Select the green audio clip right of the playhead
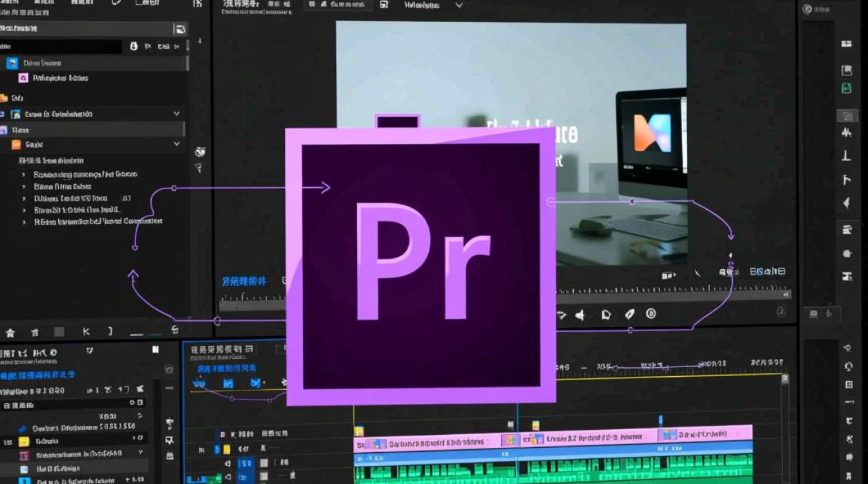868x484 pixels. point(635,470)
